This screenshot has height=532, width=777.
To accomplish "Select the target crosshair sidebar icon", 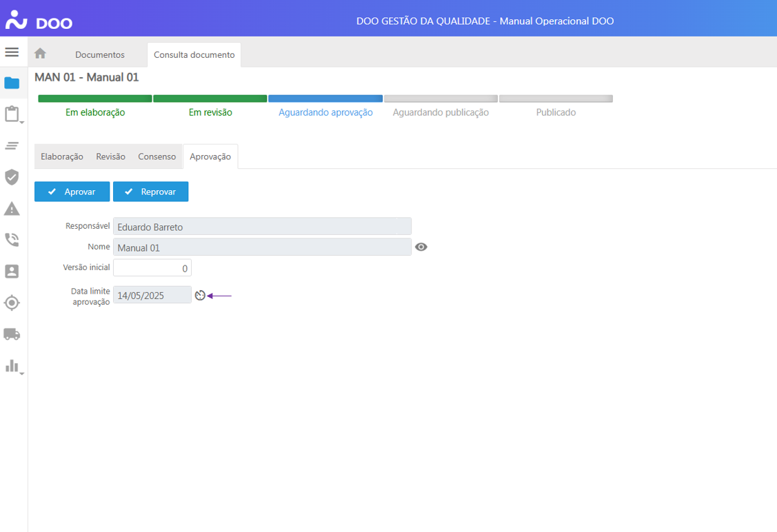I will pyautogui.click(x=12, y=303).
